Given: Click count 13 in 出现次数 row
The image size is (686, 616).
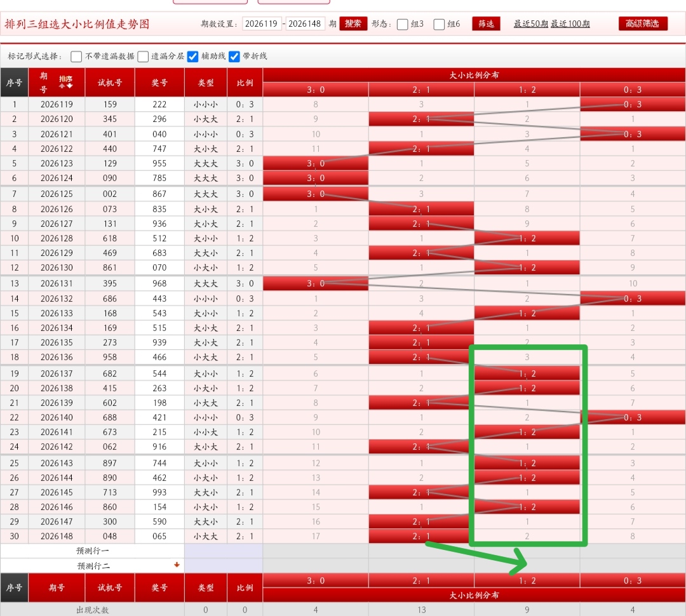Looking at the screenshot, I should pos(421,610).
